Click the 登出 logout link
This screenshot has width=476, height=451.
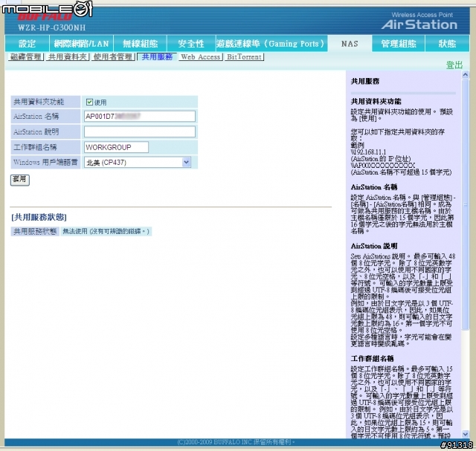pyautogui.click(x=454, y=65)
